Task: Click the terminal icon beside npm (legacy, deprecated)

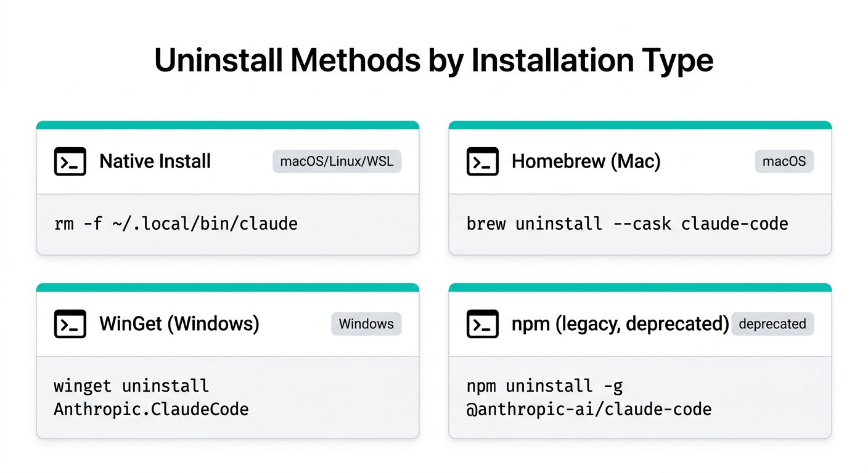Action: tap(482, 324)
